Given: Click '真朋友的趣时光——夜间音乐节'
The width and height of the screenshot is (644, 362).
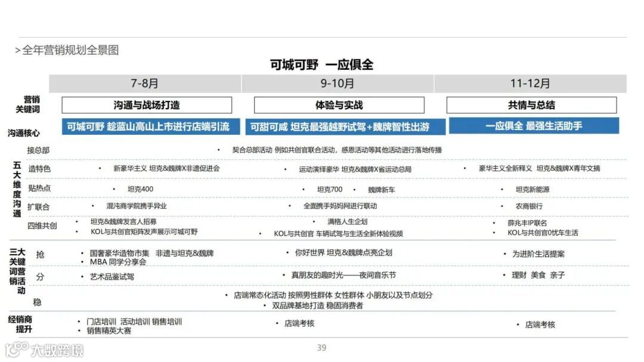Looking at the screenshot, I should coord(343,275).
